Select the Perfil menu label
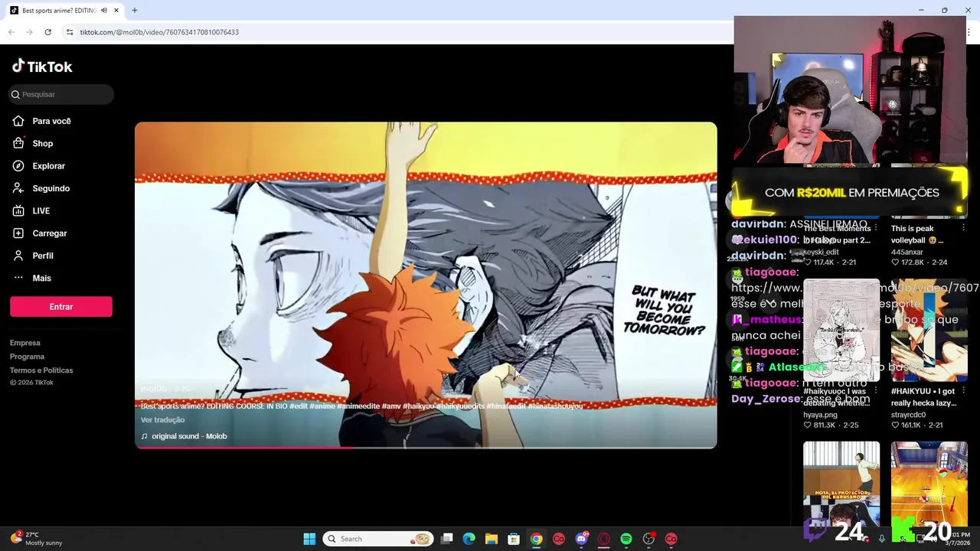This screenshot has height=551, width=980. 43,256
